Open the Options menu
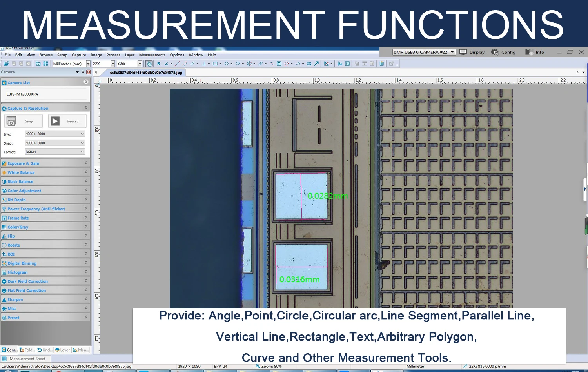 (177, 55)
